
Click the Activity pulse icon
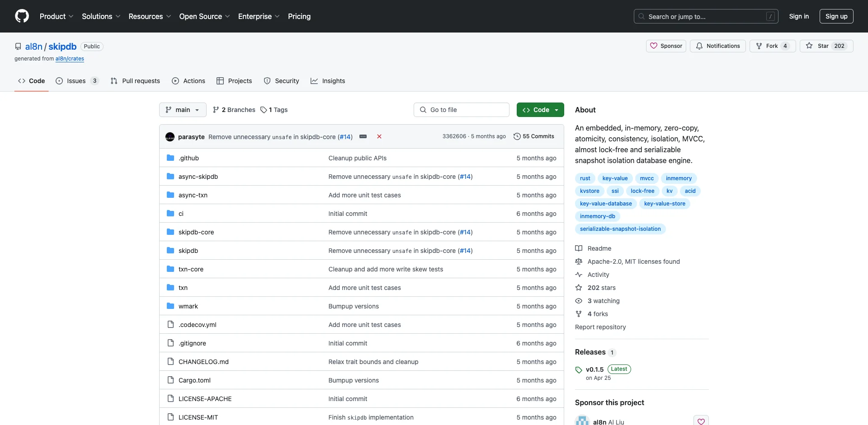tap(579, 275)
